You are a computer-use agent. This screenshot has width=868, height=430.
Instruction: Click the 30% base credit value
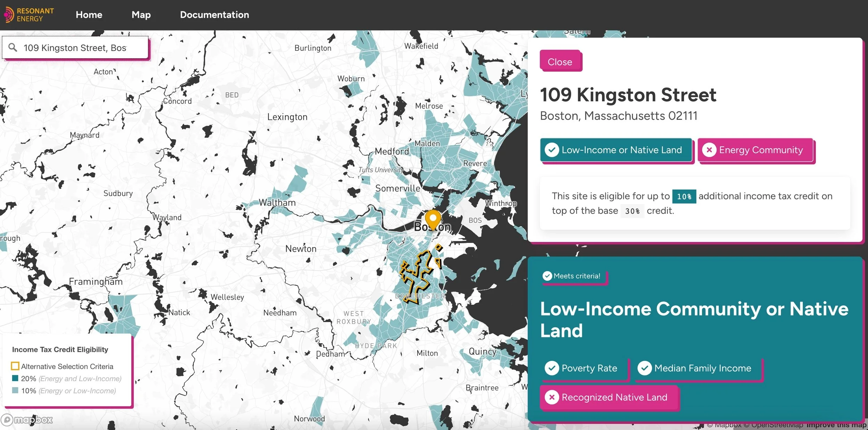click(632, 211)
